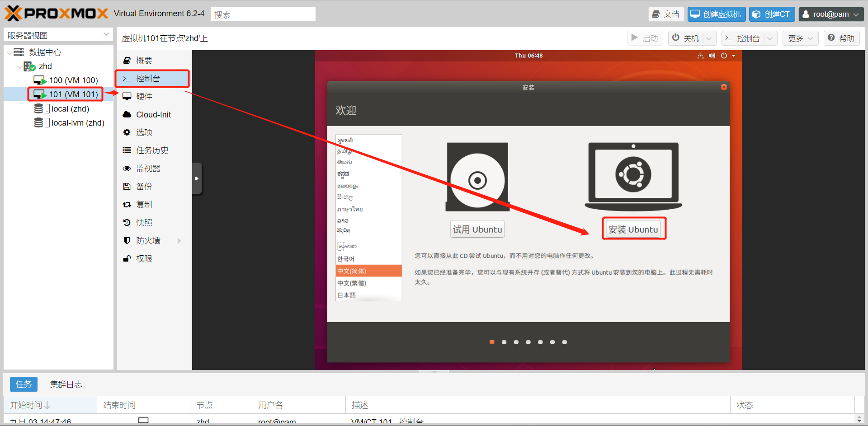Sort by Description (描述) column
The width and height of the screenshot is (868, 426).
pos(538,405)
